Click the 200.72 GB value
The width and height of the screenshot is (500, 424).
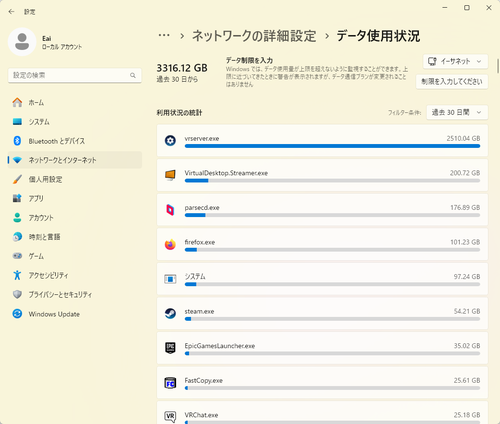465,173
